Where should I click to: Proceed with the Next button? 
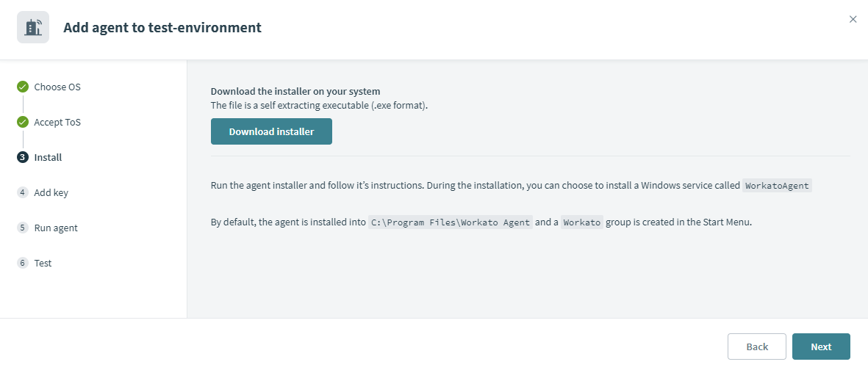(x=821, y=347)
